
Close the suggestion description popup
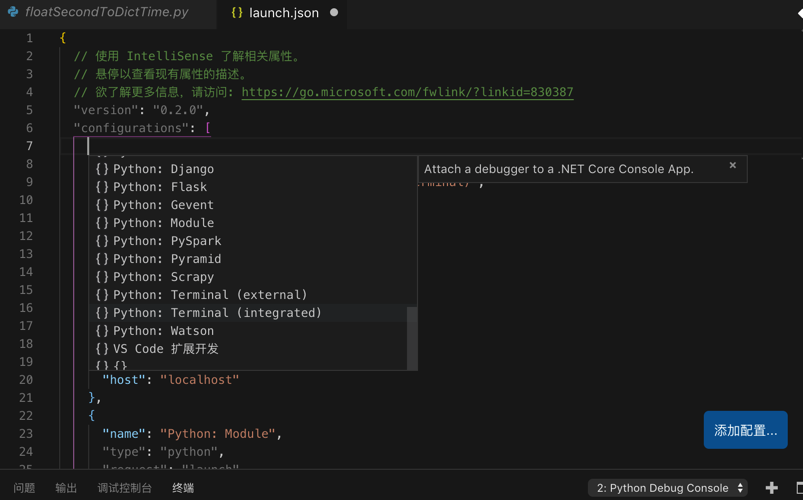click(x=733, y=165)
